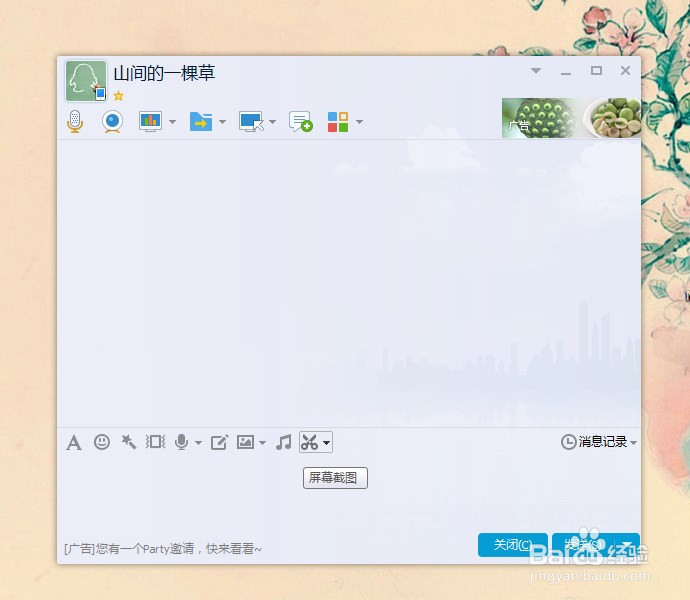Click the yellow star level icon
The width and height of the screenshot is (690, 600).
[118, 96]
